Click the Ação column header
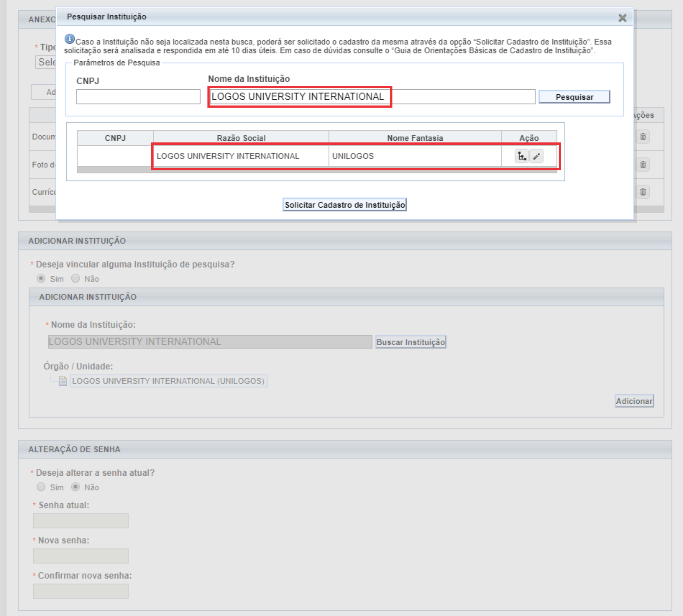683x616 pixels. click(x=529, y=138)
